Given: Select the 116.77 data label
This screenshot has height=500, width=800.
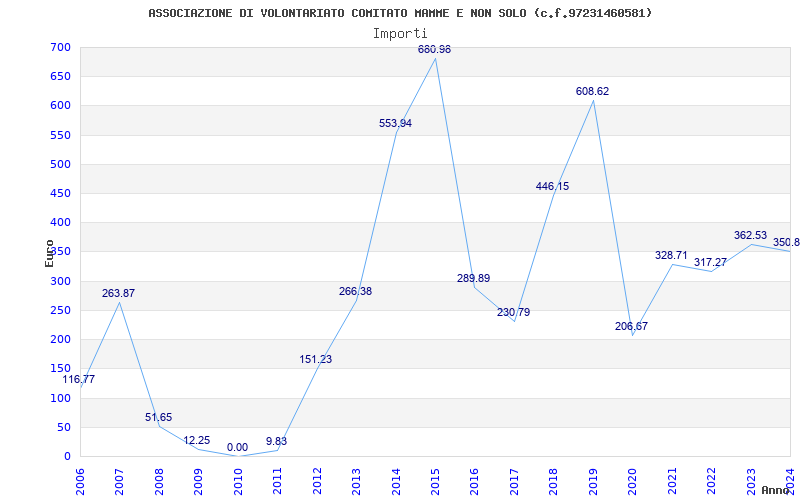Looking at the screenshot, I should tap(79, 379).
